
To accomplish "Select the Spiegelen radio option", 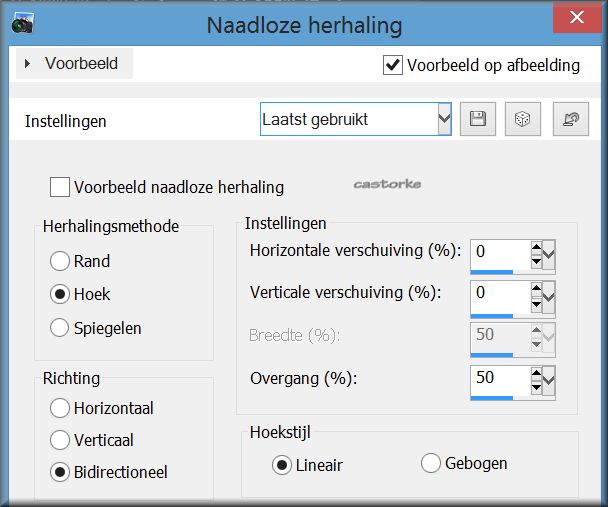I will coord(60,328).
